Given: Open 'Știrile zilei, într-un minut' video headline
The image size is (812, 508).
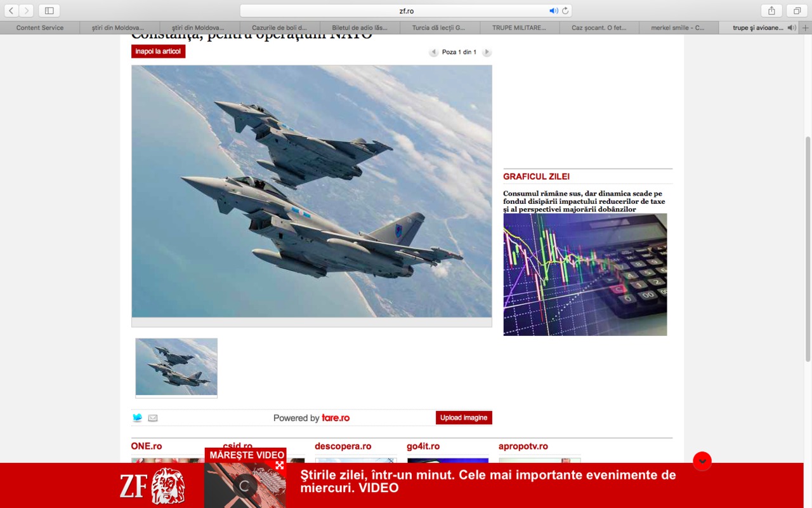Looking at the screenshot, I should pyautogui.click(x=488, y=481).
